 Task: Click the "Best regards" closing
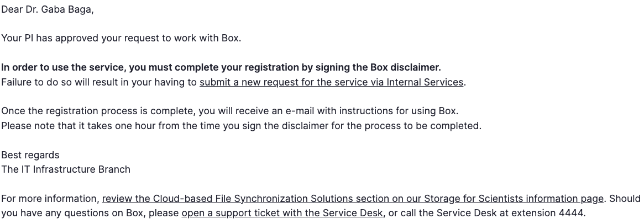[30, 155]
